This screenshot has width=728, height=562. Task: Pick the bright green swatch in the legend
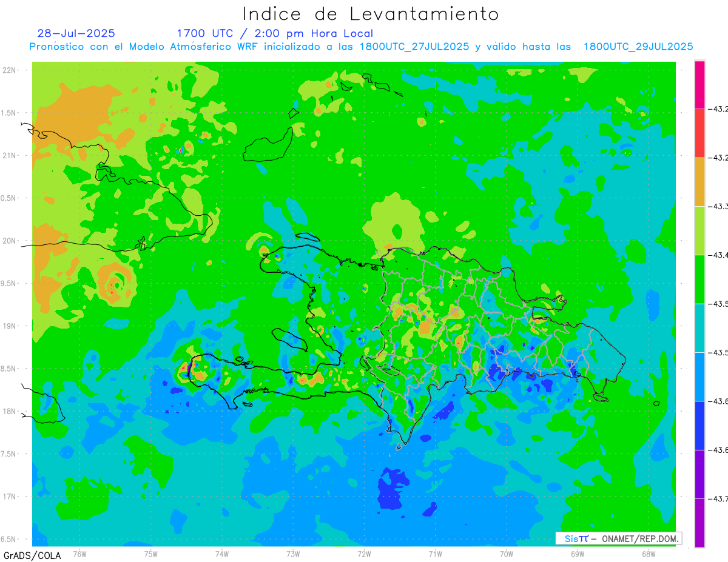pos(699,279)
